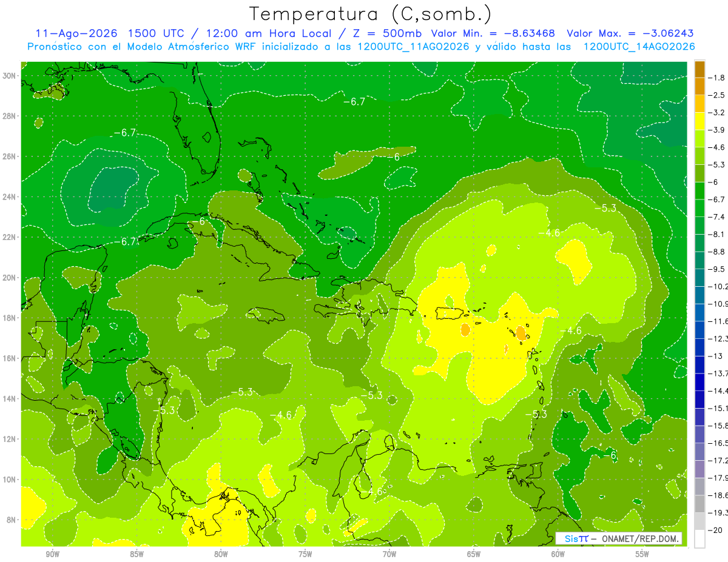This screenshot has width=728, height=562.
Task: Click the 20N latitude axis label
Action: pos(9,278)
